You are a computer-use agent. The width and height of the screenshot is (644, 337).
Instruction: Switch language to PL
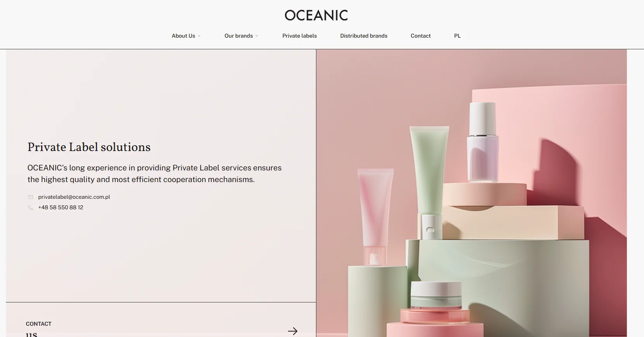[x=457, y=36]
